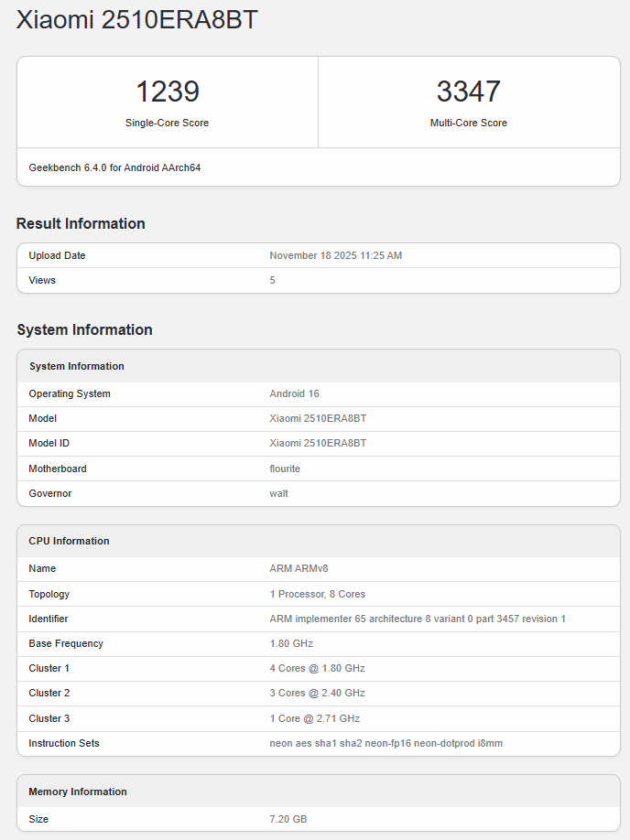630x840 pixels.
Task: Click the multi-core score value 3347
Action: [x=468, y=92]
